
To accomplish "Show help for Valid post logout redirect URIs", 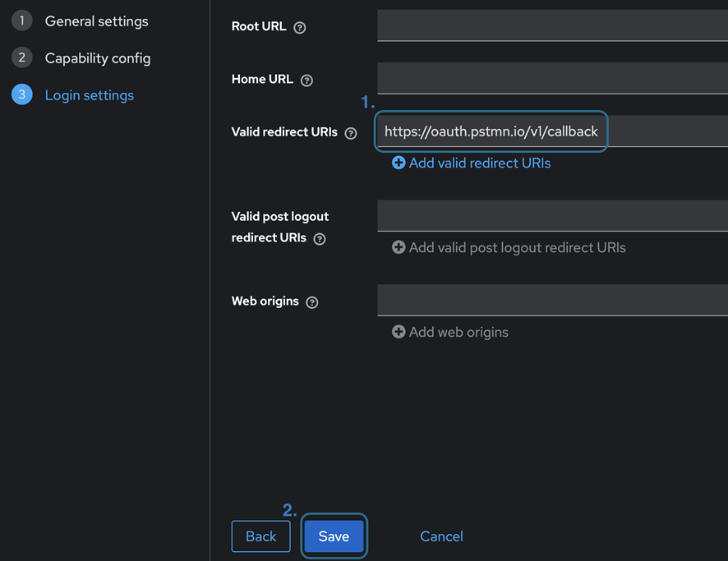I will [320, 239].
